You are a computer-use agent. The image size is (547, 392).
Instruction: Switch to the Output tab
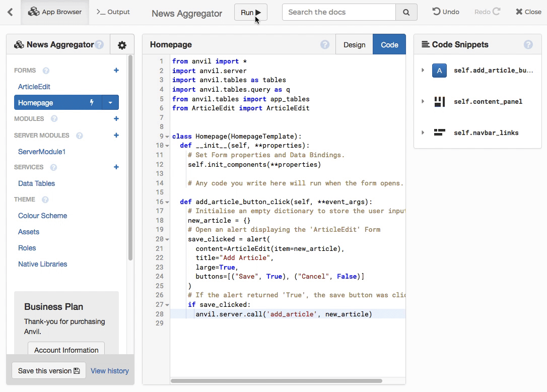(113, 12)
